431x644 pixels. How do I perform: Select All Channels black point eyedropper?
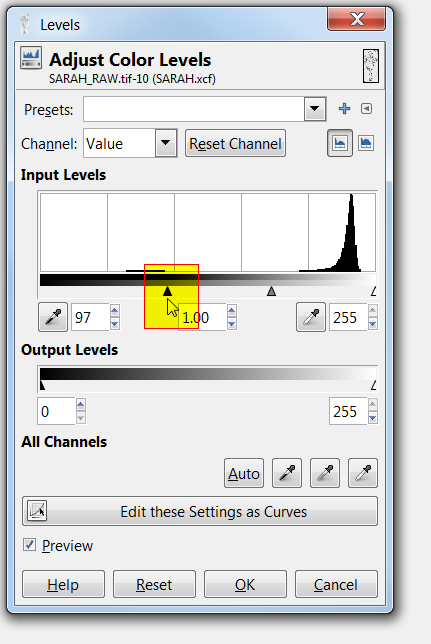tap(287, 473)
